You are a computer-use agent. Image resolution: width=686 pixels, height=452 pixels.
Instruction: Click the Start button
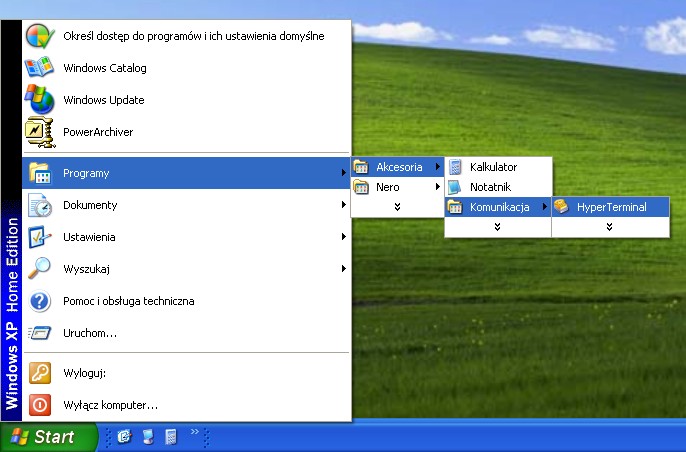48,437
